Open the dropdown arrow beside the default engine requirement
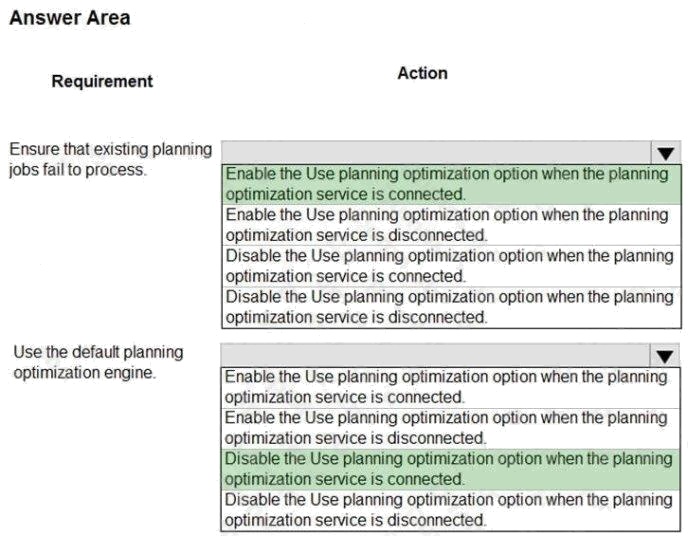The image size is (688, 536). point(665,355)
